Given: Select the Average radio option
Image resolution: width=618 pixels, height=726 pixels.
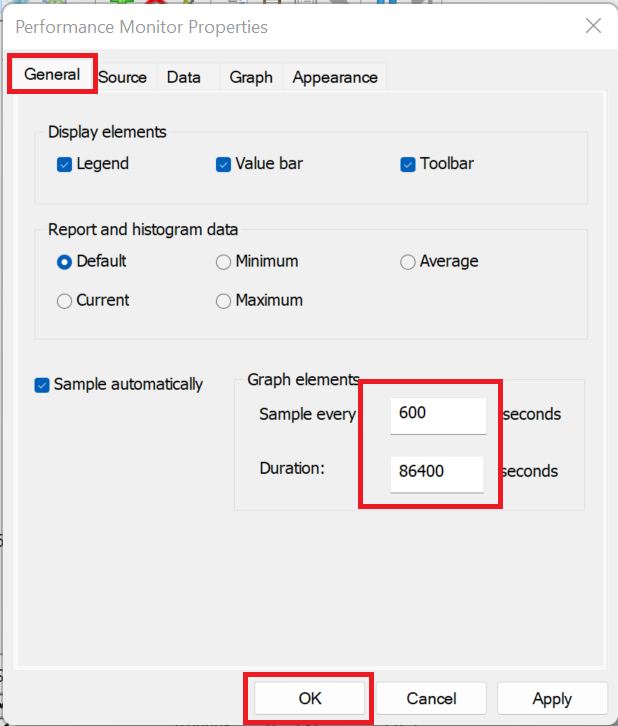Looking at the screenshot, I should (x=408, y=262).
